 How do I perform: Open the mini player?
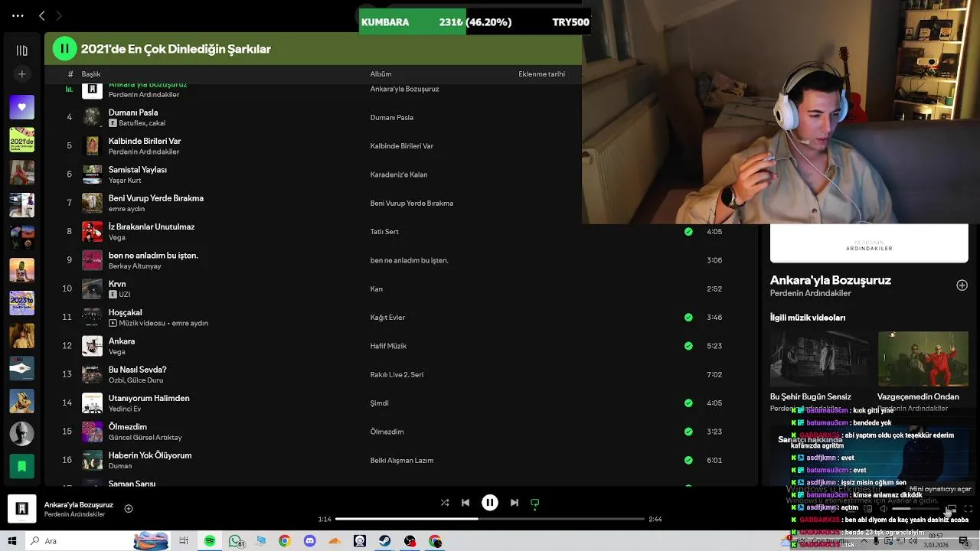pyautogui.click(x=951, y=509)
